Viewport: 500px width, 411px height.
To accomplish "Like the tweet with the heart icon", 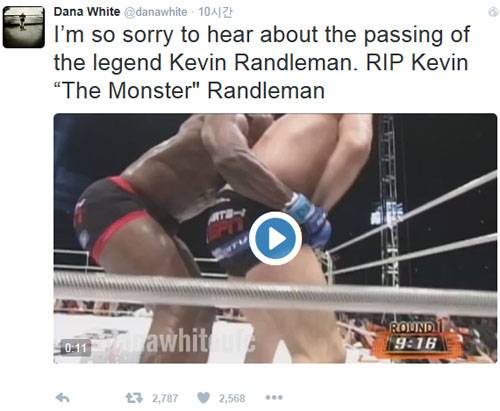I will [203, 397].
